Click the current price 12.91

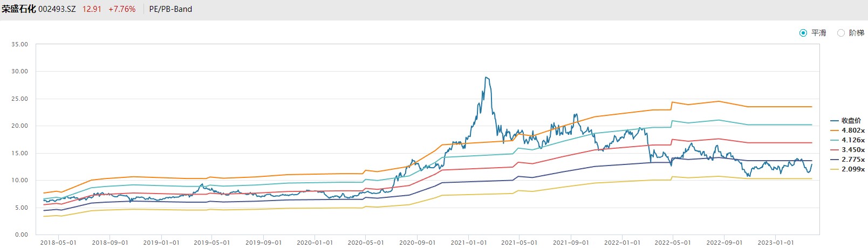click(x=92, y=9)
